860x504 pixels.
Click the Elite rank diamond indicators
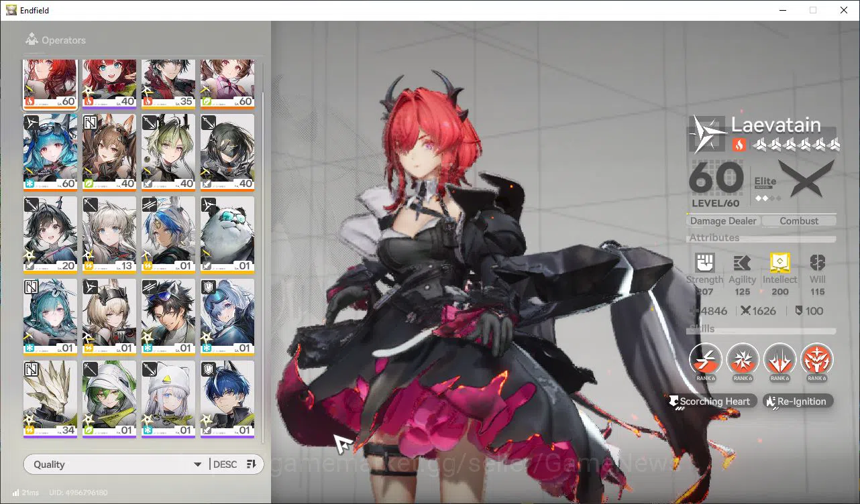(768, 198)
